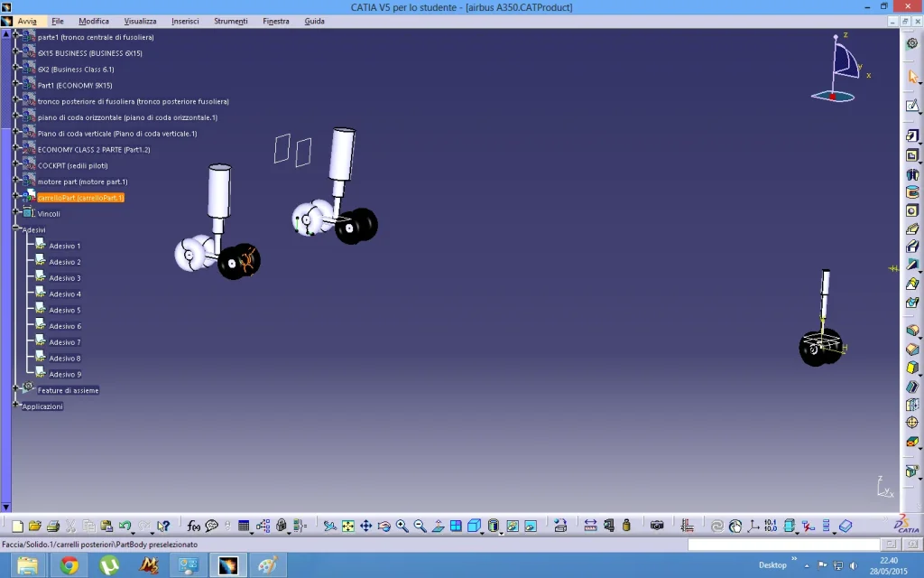
Task: Select Adesivo 5 in the tree
Action: [65, 311]
